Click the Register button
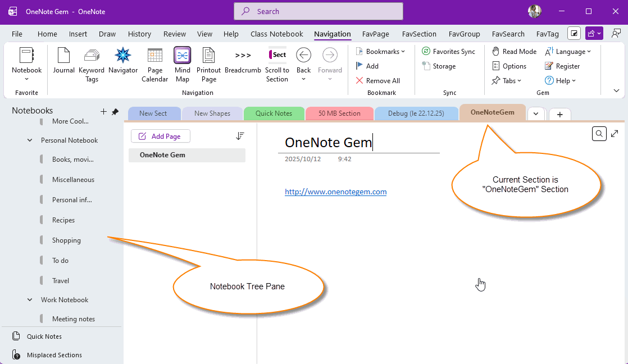Image resolution: width=628 pixels, height=364 pixels. tap(562, 66)
